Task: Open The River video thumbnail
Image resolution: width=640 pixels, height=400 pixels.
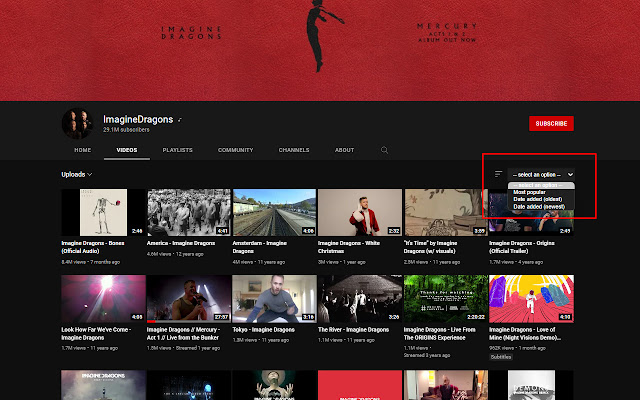Action: pyautogui.click(x=360, y=299)
